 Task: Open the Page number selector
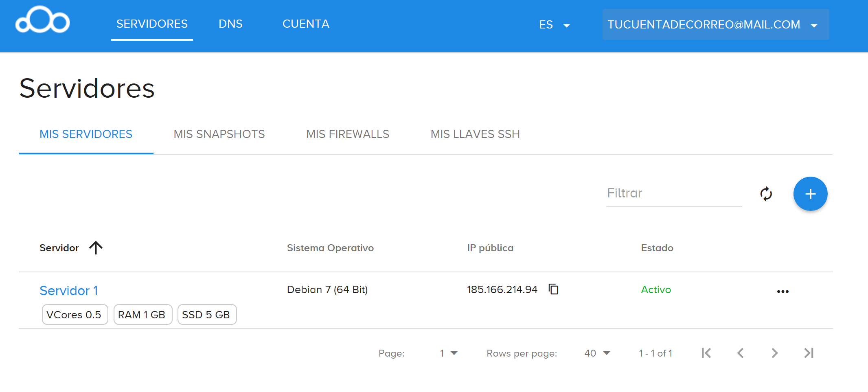point(449,353)
